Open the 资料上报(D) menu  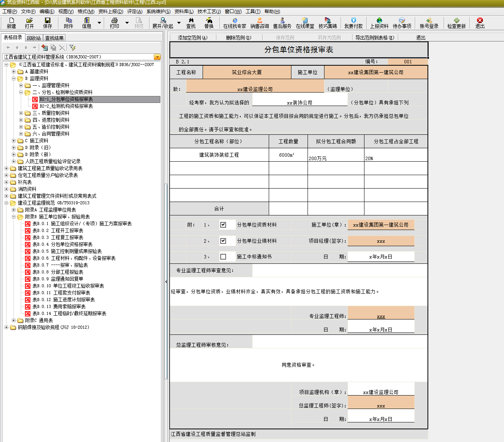pos(111,12)
